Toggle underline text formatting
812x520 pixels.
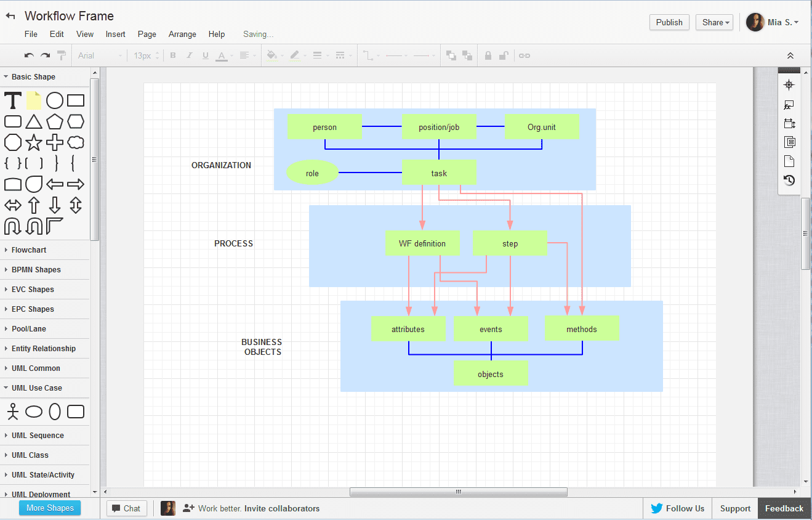[205, 55]
